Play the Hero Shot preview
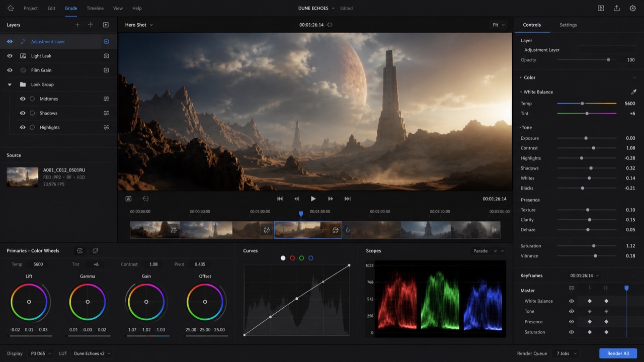 pos(313,199)
